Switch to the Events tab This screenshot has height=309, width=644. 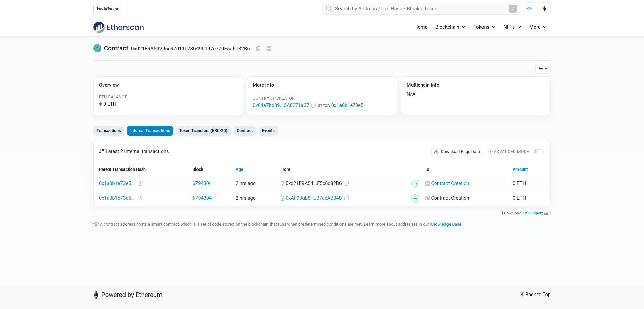pos(268,131)
